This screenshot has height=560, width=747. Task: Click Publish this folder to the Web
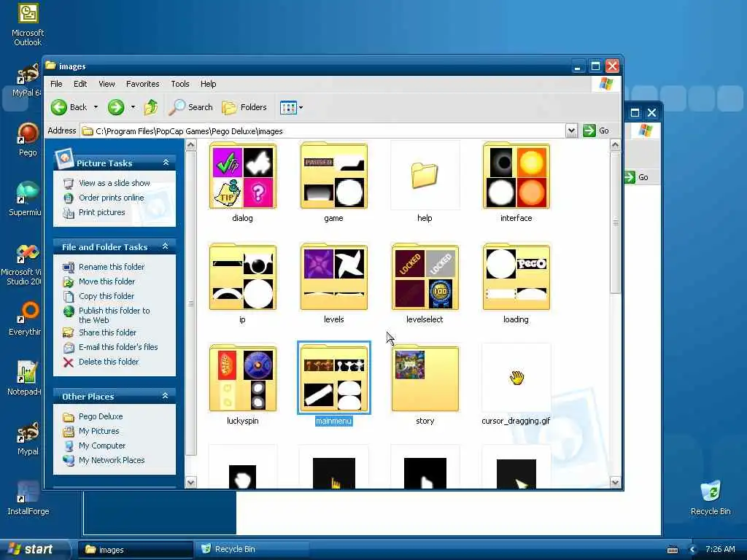tap(115, 315)
